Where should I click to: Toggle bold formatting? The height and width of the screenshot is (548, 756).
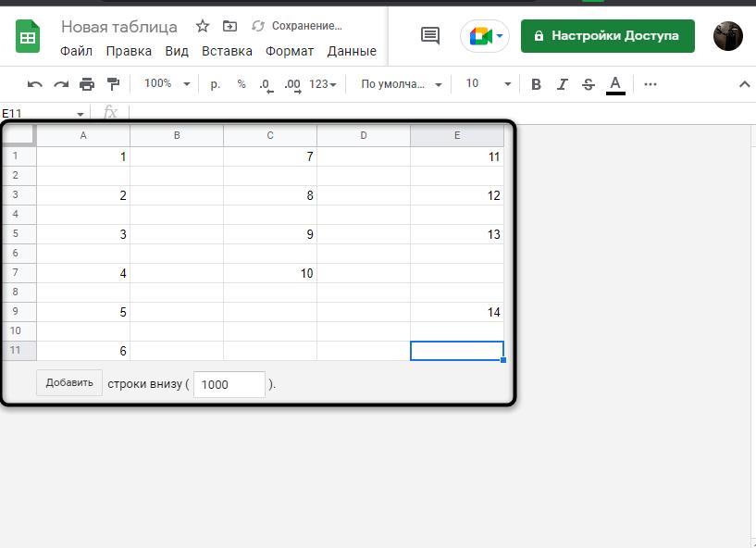[x=536, y=84]
